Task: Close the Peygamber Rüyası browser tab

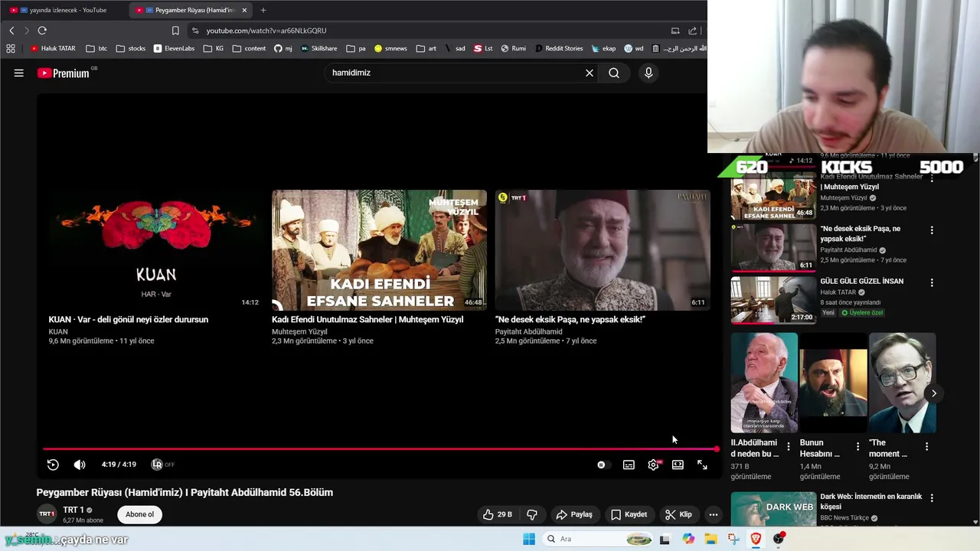Action: pyautogui.click(x=244, y=10)
